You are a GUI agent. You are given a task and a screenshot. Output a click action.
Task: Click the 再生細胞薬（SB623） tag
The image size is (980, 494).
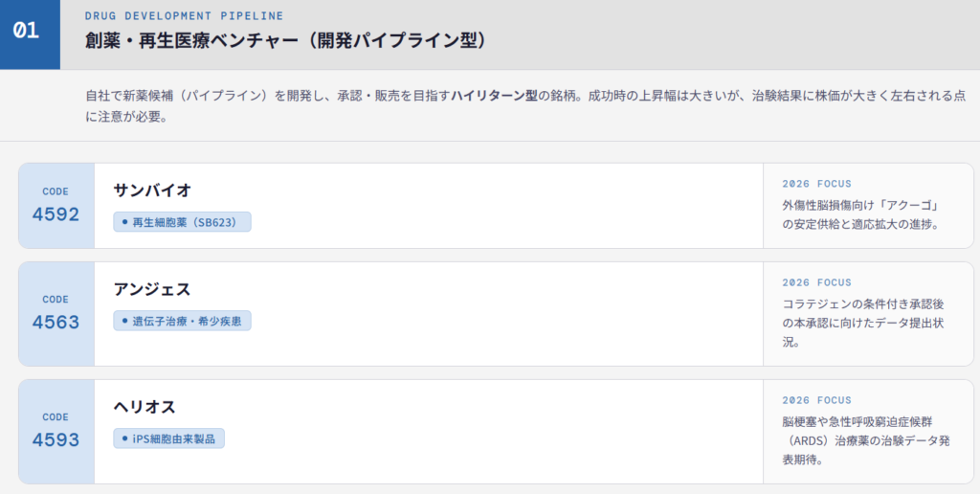coord(182,222)
